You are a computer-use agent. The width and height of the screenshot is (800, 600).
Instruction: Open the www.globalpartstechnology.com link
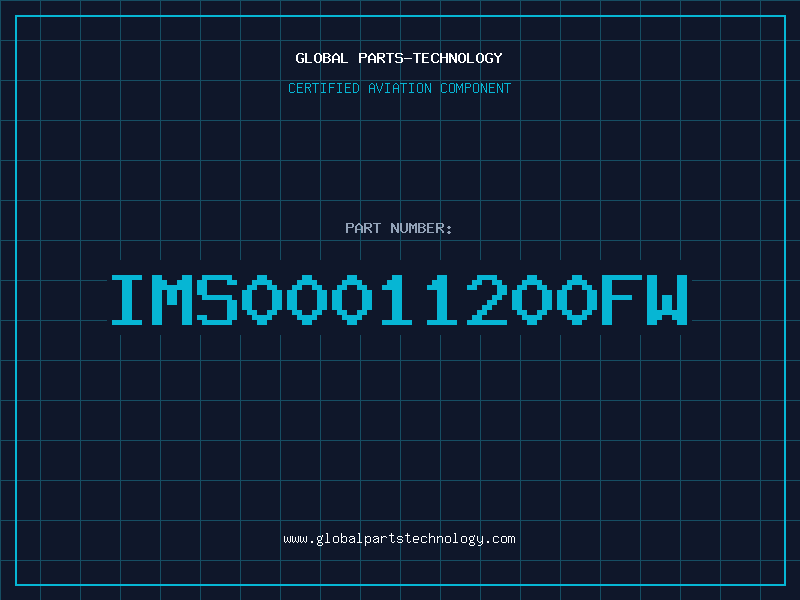(399, 539)
